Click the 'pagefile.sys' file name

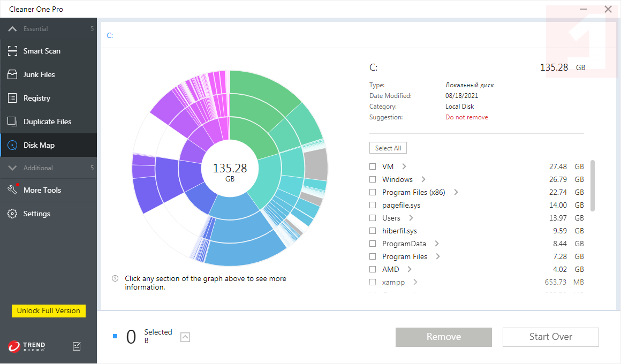click(x=401, y=205)
